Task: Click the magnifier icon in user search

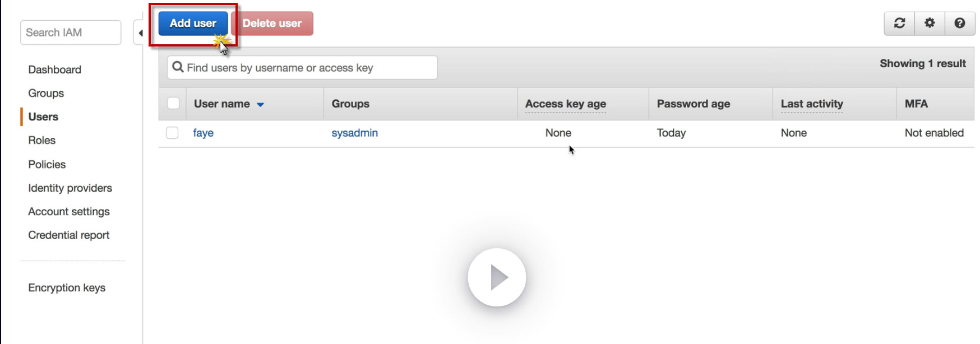Action: [x=178, y=67]
